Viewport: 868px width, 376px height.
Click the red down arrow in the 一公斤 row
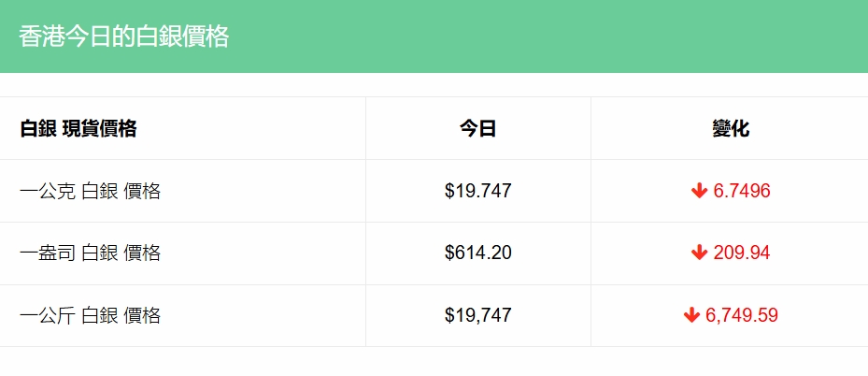coord(691,315)
